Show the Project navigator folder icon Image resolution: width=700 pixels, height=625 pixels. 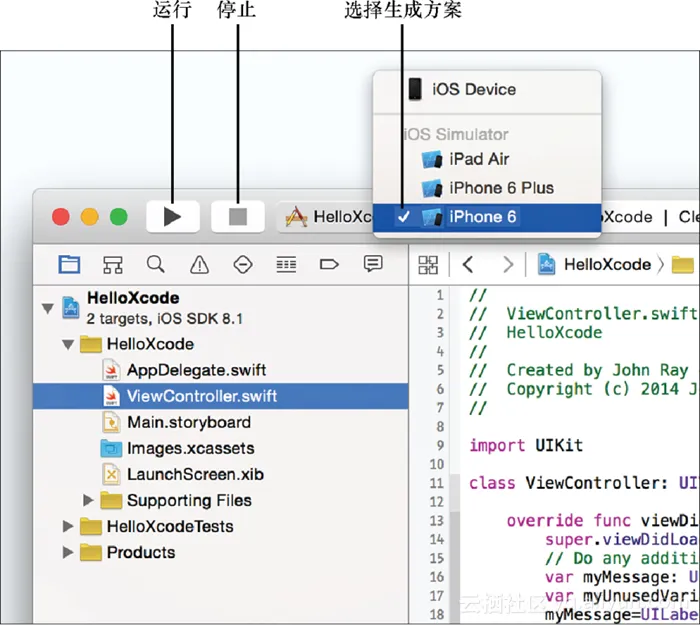click(69, 264)
